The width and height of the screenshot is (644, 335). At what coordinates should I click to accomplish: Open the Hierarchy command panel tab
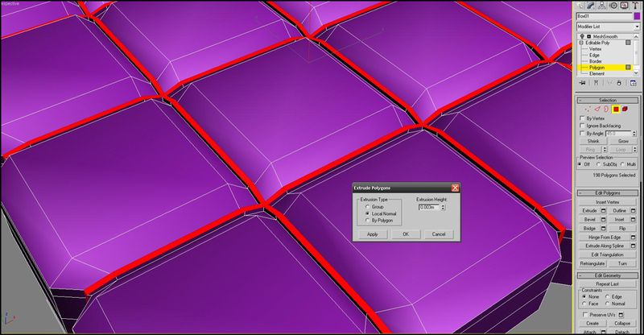(601, 6)
